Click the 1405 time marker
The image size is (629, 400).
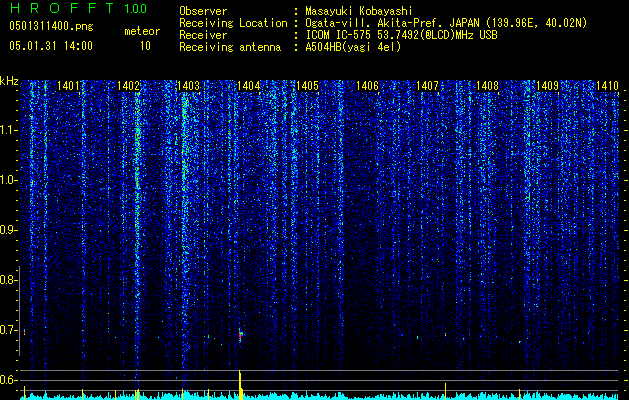(307, 85)
